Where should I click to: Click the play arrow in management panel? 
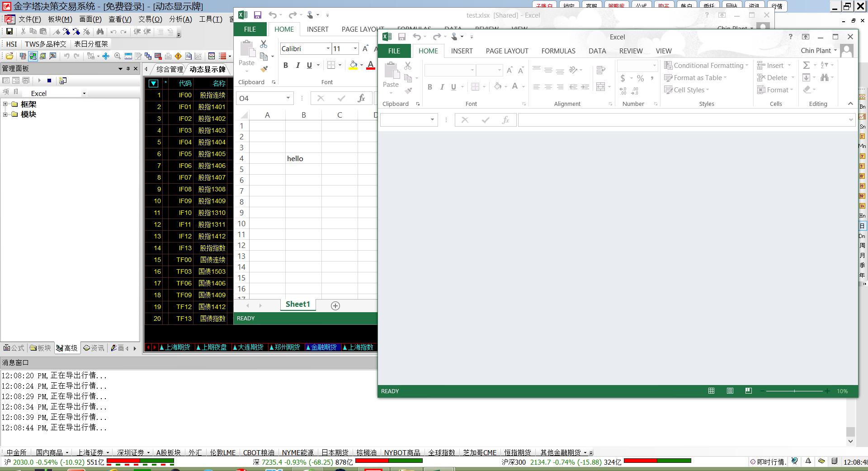(x=39, y=81)
